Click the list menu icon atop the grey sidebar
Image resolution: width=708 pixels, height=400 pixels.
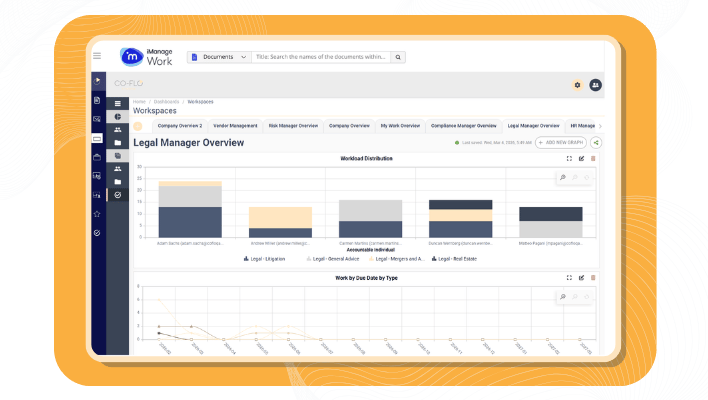[x=118, y=103]
